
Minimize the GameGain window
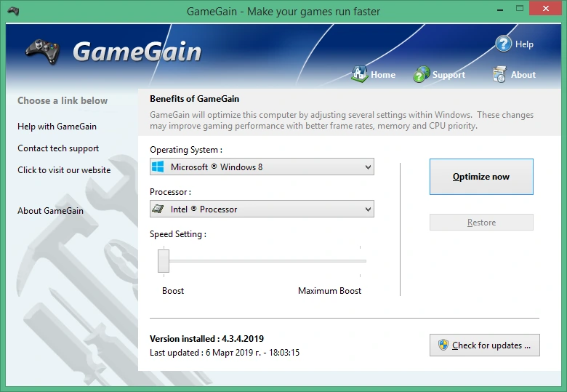[500, 9]
